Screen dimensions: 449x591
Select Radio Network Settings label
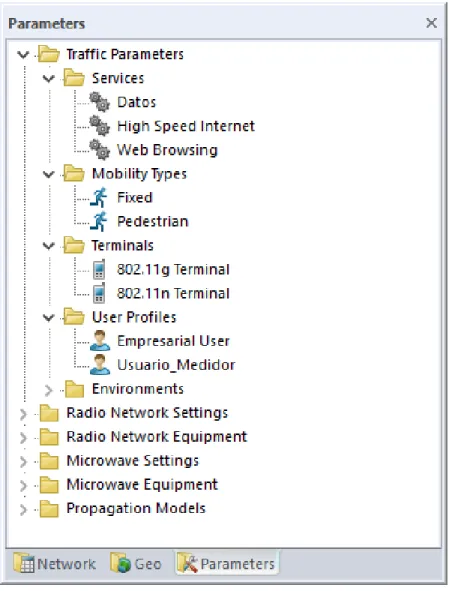coord(147,413)
